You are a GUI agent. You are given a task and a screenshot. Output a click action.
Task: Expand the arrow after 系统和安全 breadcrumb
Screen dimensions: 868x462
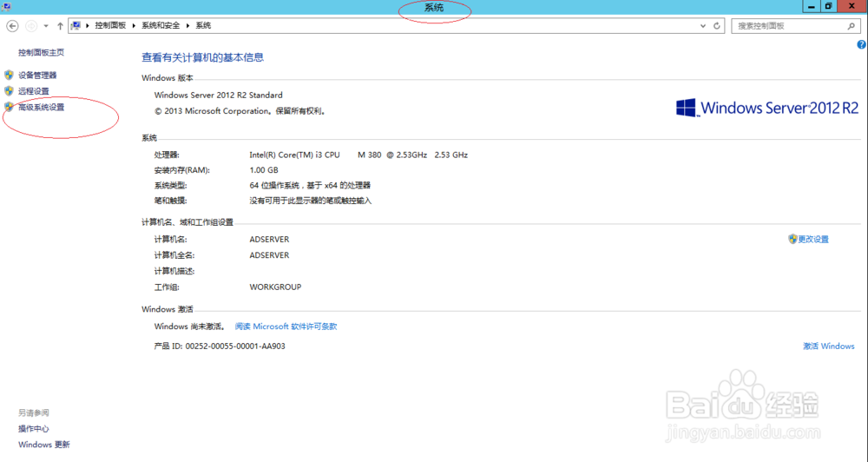(x=187, y=25)
